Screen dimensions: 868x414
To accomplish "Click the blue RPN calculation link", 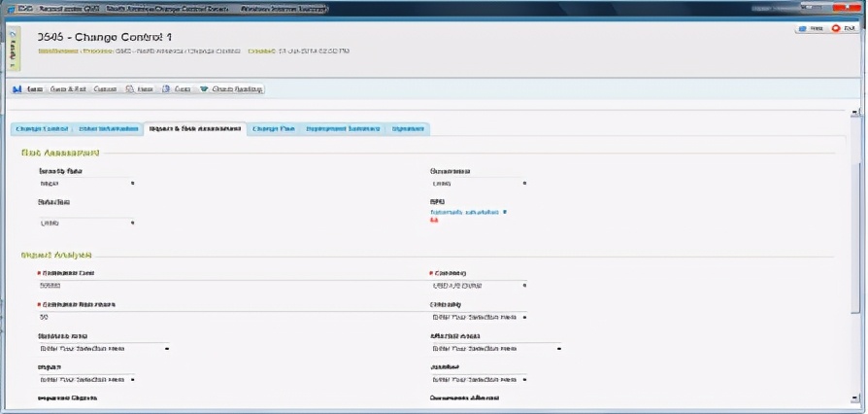I will [x=464, y=211].
